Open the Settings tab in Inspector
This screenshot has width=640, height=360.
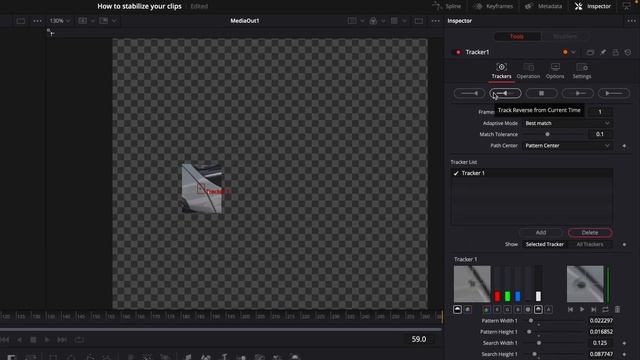tap(582, 71)
